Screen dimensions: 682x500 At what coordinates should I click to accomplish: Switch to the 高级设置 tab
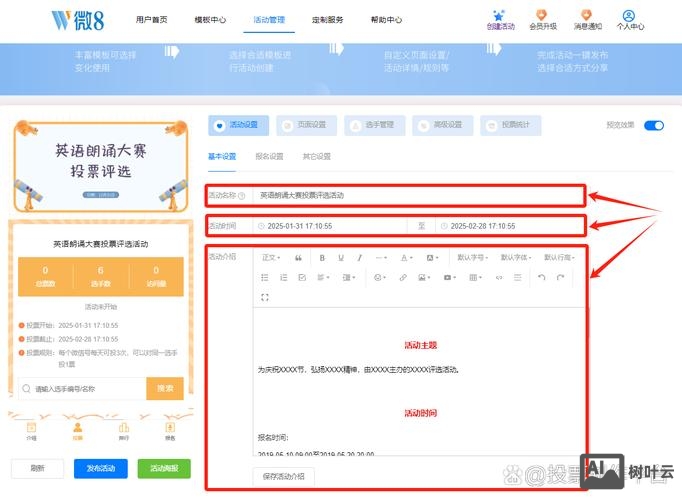tap(443, 125)
